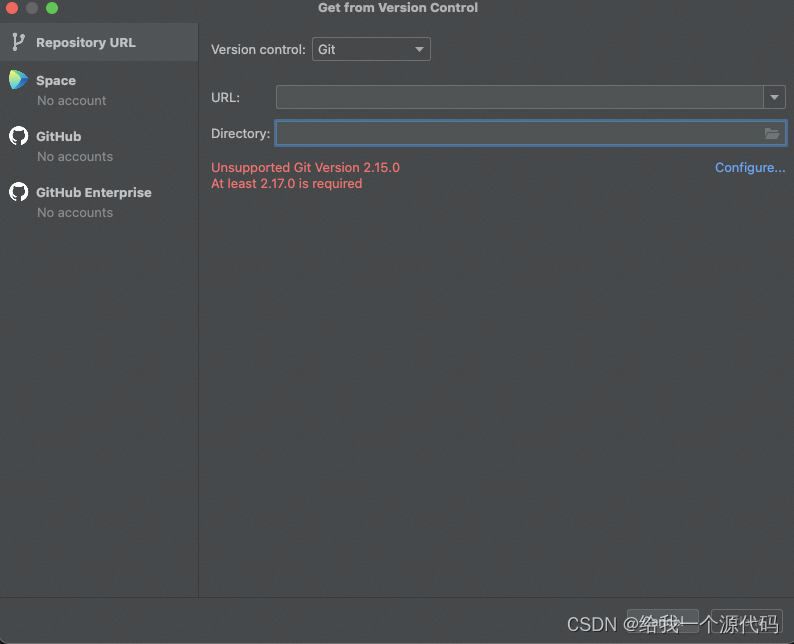Close the dialog with the red window button
The height and width of the screenshot is (644, 794).
click(x=12, y=8)
